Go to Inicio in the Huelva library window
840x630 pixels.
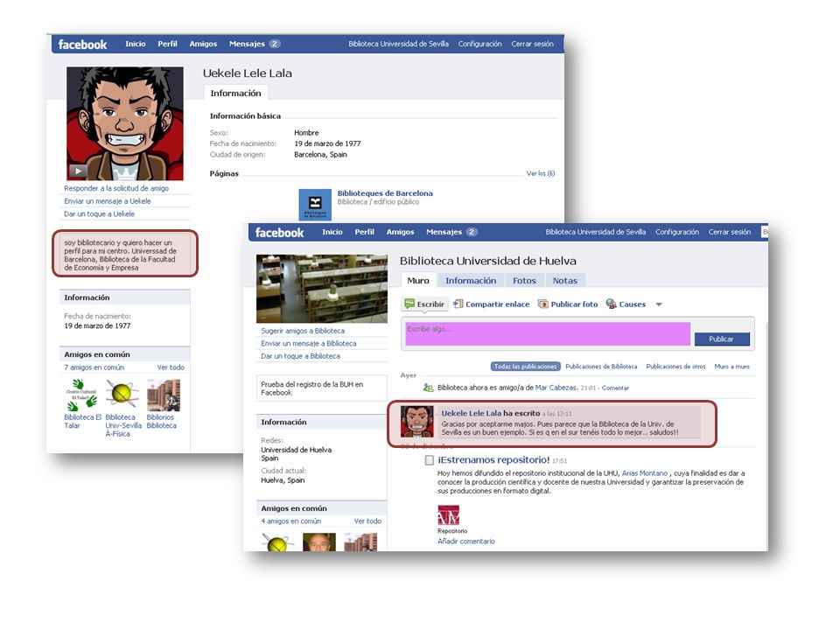pos(332,232)
